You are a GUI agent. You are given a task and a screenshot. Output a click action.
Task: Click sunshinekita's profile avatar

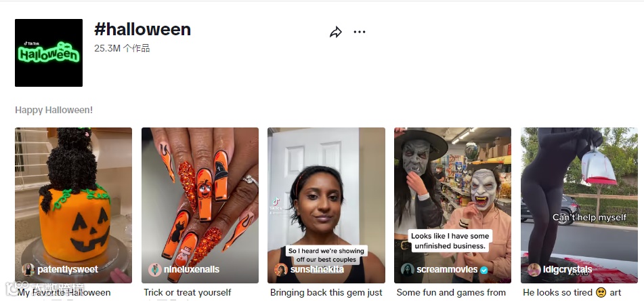(x=281, y=270)
